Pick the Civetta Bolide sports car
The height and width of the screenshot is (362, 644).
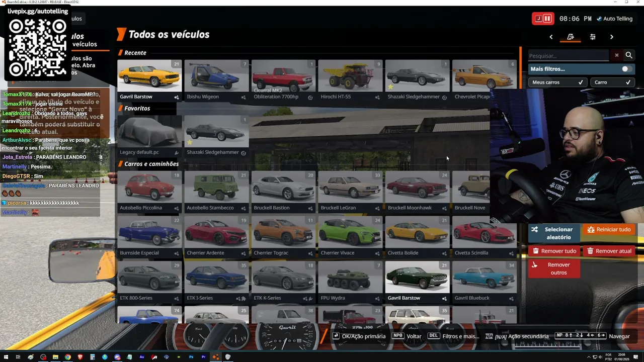(x=417, y=237)
